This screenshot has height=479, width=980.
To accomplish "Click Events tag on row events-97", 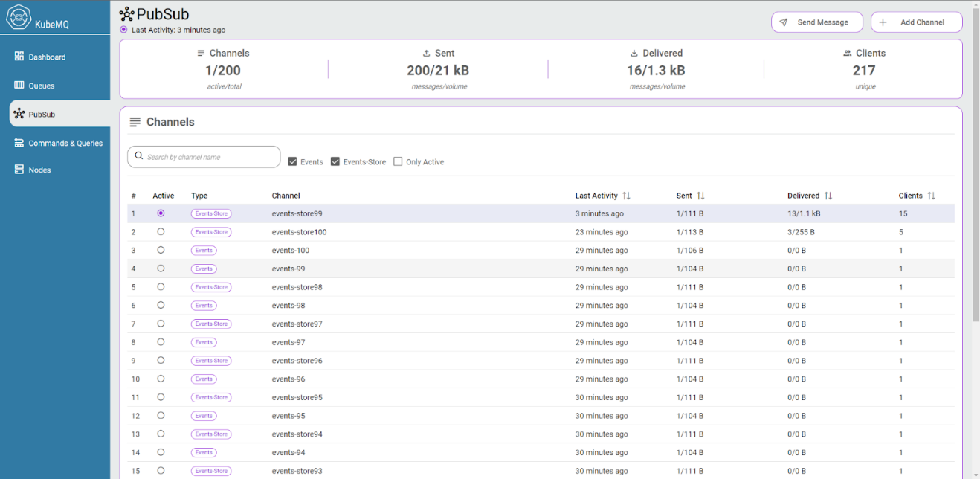I will [x=204, y=342].
